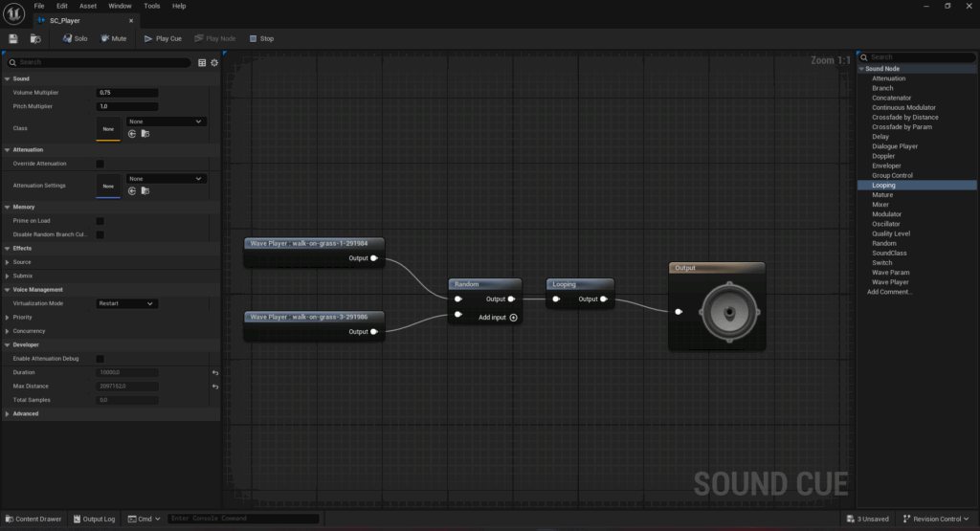Open details panel settings gear
This screenshot has height=531, width=980.
214,62
